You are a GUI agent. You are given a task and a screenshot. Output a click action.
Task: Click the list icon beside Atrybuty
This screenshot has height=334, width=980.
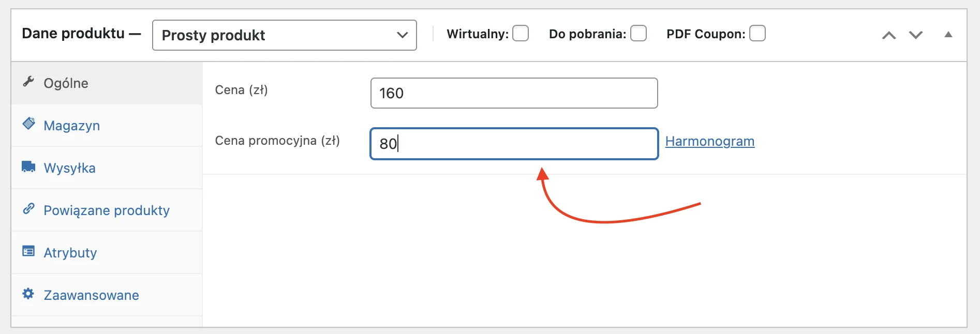tap(28, 251)
